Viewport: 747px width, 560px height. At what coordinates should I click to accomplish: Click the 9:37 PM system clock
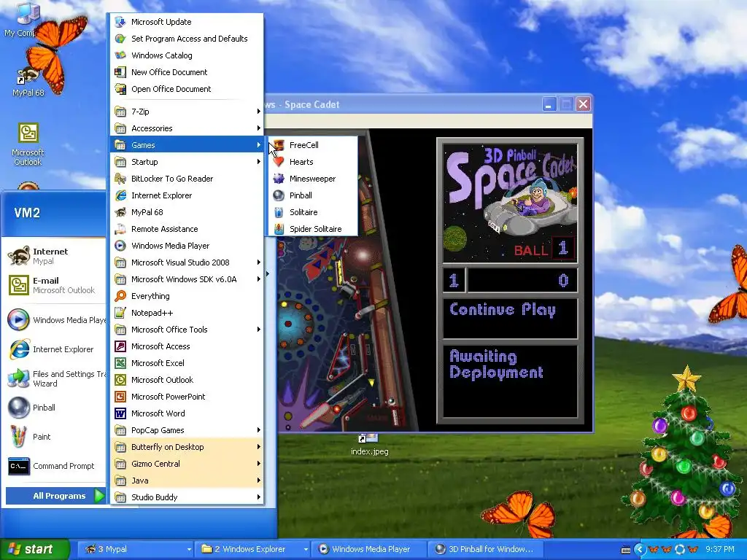click(x=719, y=550)
